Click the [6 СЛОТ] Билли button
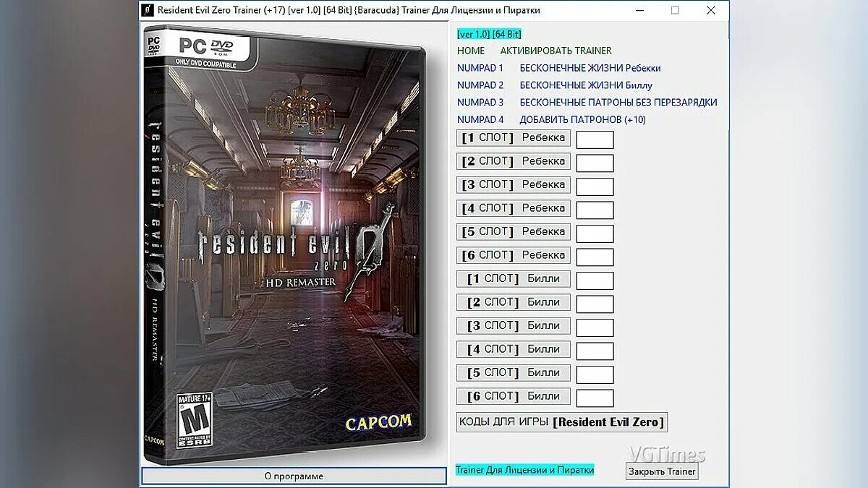The image size is (868, 488). [x=514, y=396]
